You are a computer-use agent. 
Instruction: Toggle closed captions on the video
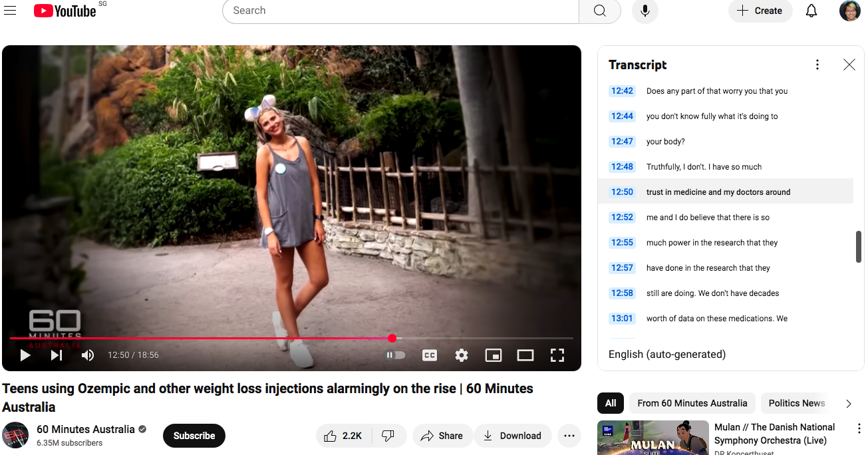tap(430, 355)
